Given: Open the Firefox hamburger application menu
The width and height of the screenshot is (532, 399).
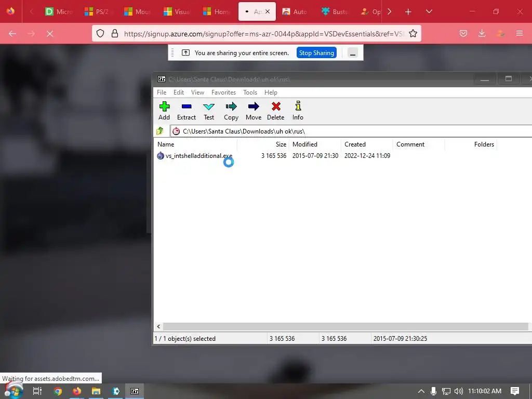Looking at the screenshot, I should coord(520,33).
